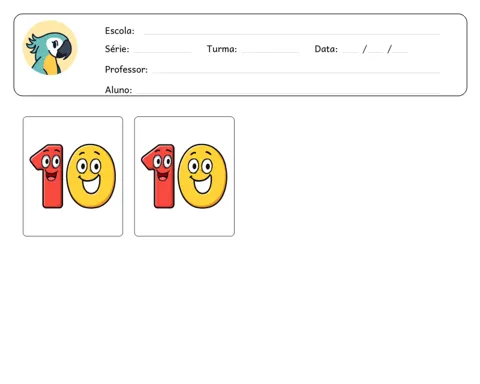Click the red number 1 in right card
This screenshot has width=480, height=384.
[158, 176]
